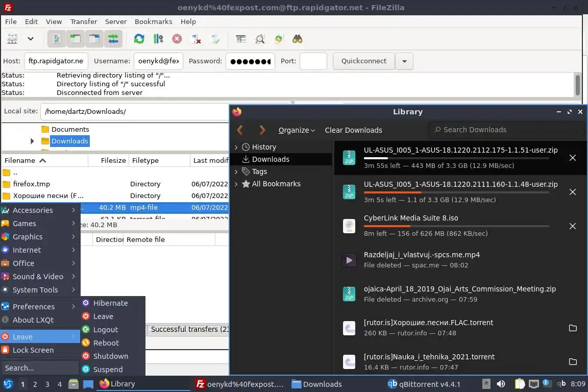
Task: Expand the Downloads folder tree node
Action: pyautogui.click(x=32, y=141)
